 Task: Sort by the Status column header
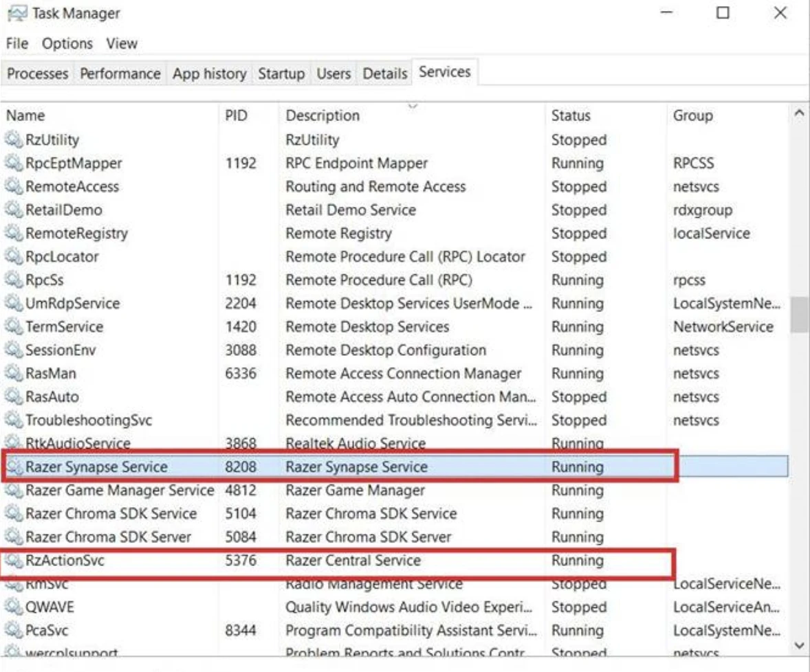click(605, 115)
